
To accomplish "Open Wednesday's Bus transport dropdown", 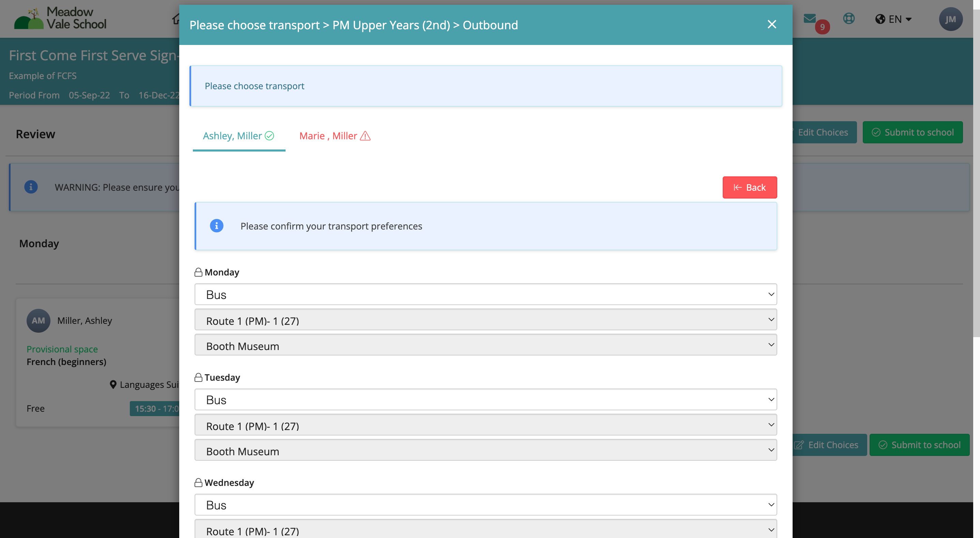I will pyautogui.click(x=486, y=505).
